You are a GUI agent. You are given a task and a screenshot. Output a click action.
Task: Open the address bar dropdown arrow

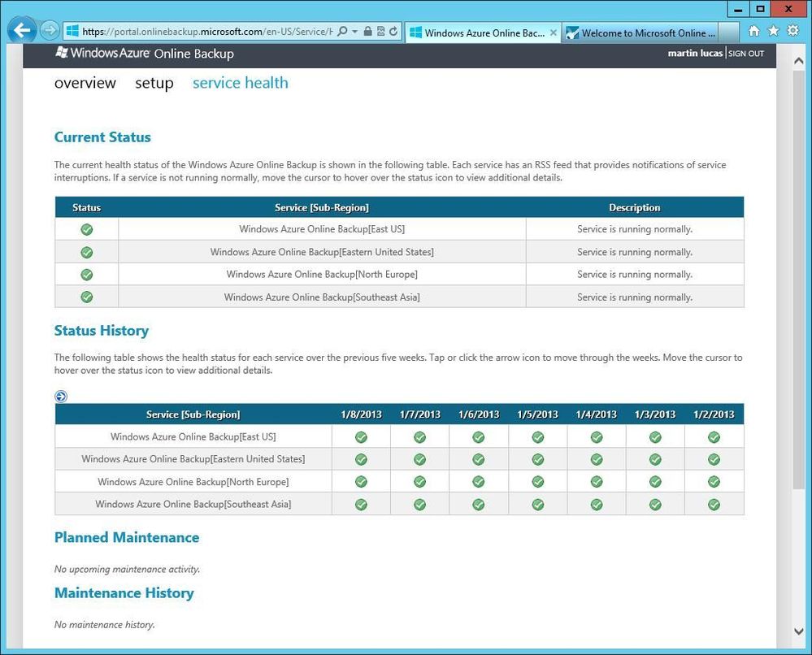354,31
